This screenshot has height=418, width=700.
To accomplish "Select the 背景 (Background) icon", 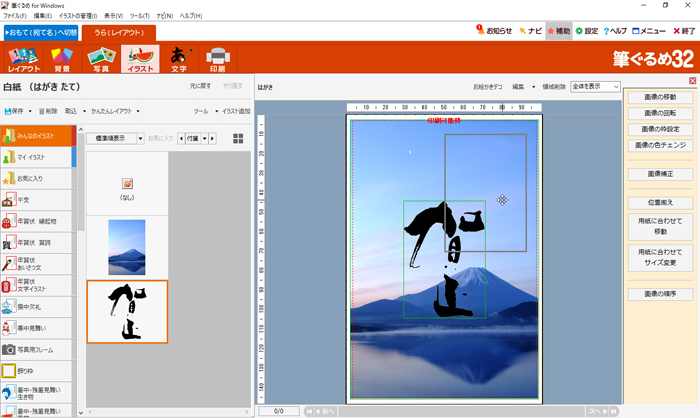I will point(62,59).
